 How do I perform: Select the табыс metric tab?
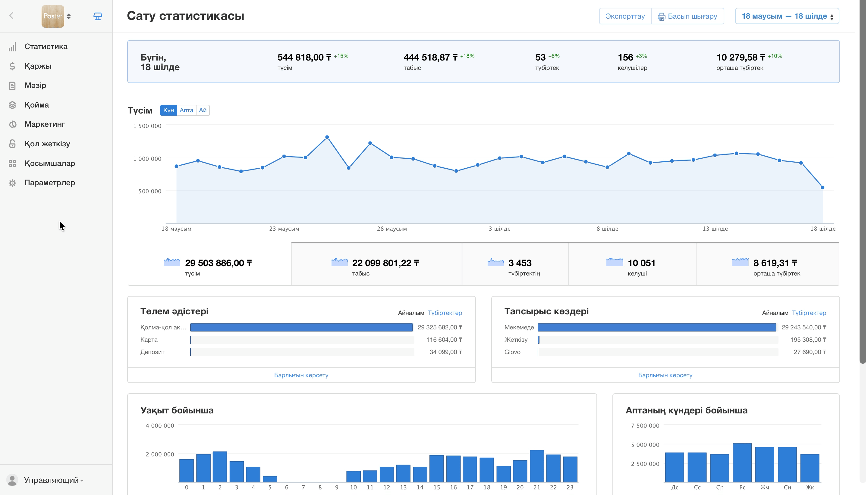[376, 264]
